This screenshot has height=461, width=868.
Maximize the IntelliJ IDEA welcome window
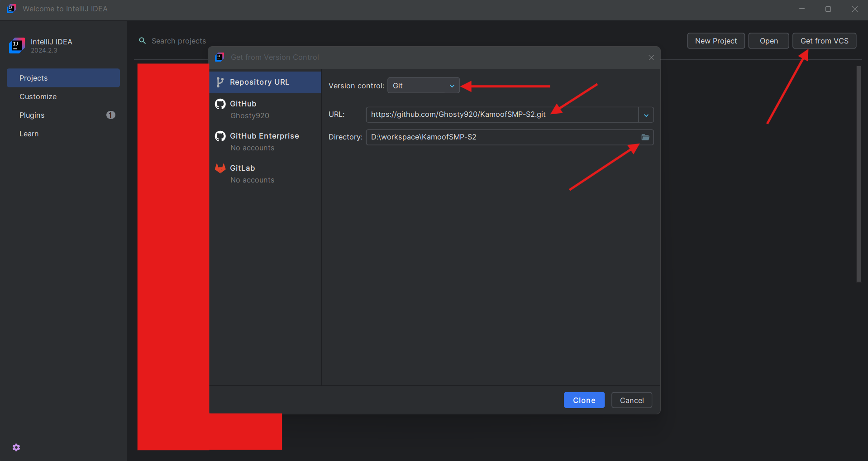pyautogui.click(x=828, y=9)
